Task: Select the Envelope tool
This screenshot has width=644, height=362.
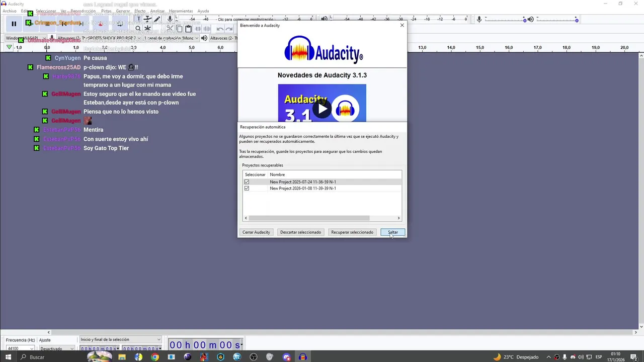Action: pos(147,19)
